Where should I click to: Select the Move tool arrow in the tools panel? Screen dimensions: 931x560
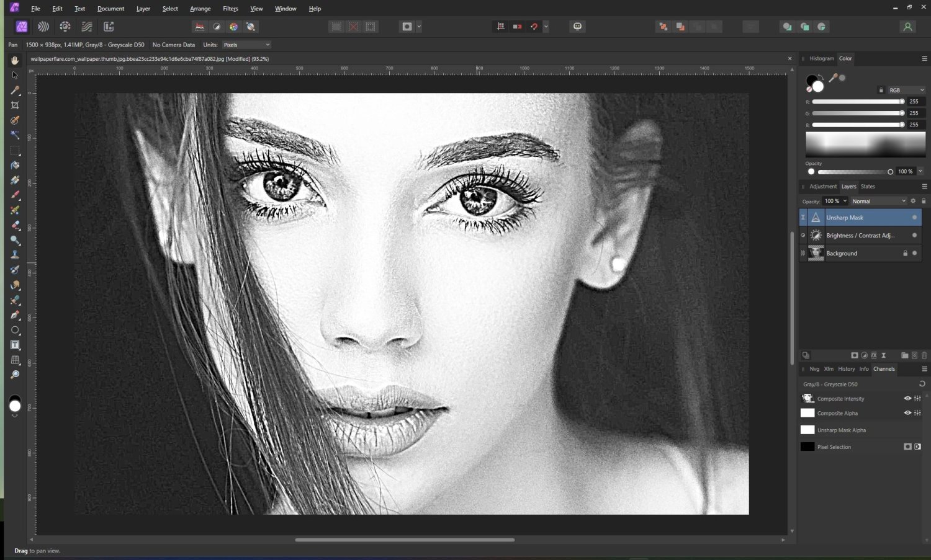coord(15,75)
